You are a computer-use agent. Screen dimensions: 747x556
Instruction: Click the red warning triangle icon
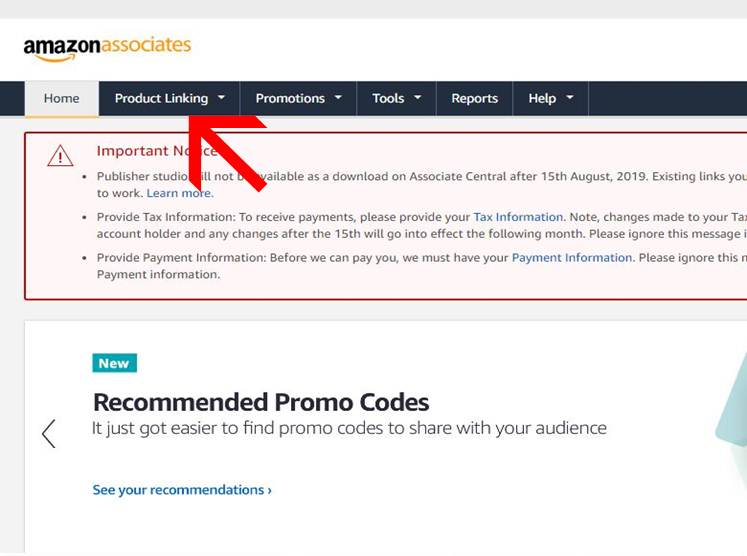[60, 156]
